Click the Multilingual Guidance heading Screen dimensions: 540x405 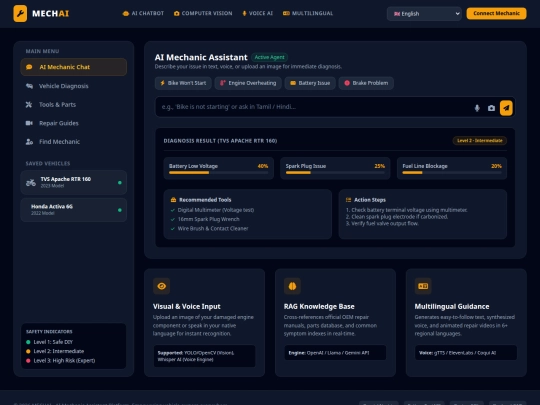(x=452, y=307)
